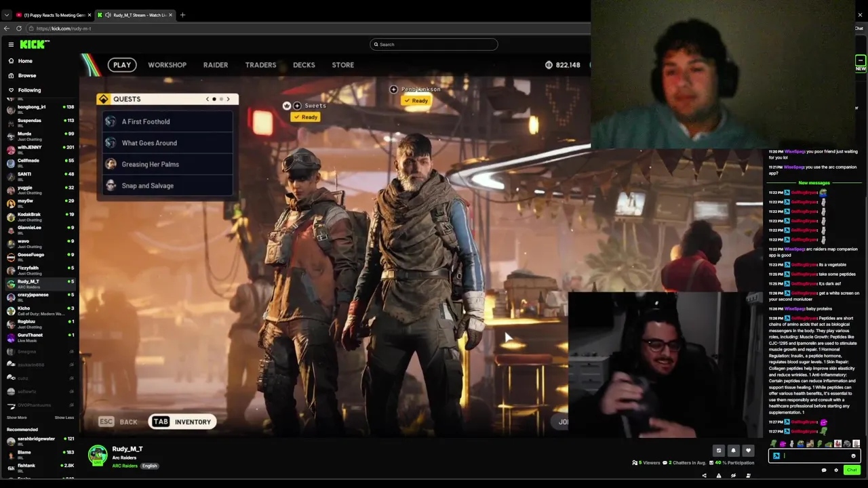Click the chat message input field
Viewport: 868px width, 488px height.
816,456
